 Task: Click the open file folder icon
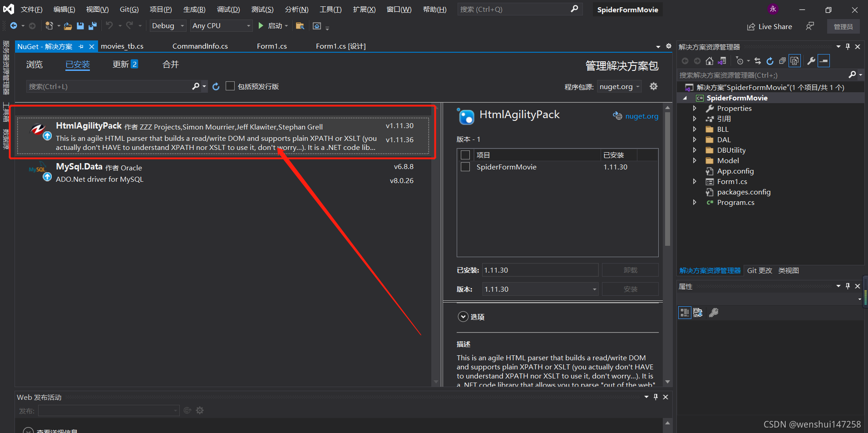(x=68, y=26)
